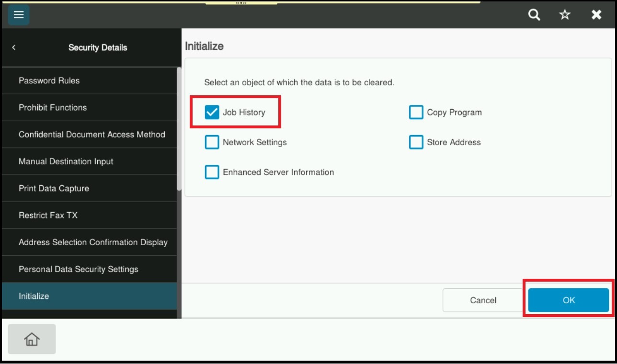
Task: Open Password Rules settings
Action: [x=89, y=80]
